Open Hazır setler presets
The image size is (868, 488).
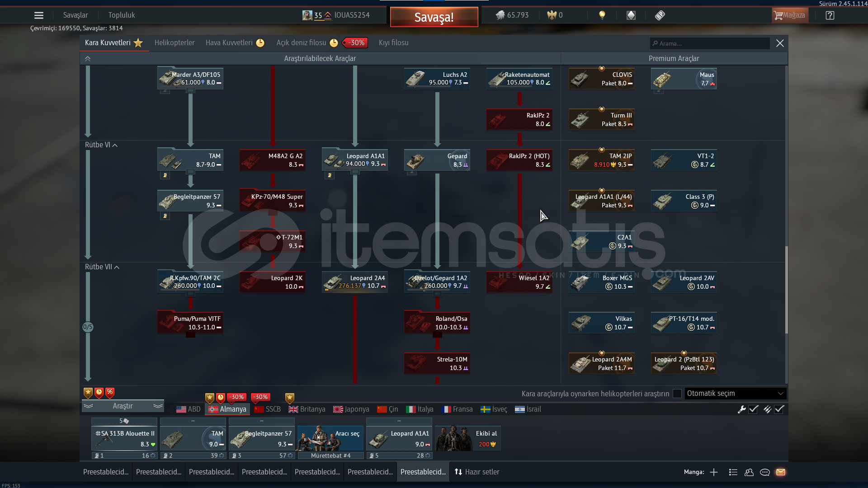click(477, 472)
